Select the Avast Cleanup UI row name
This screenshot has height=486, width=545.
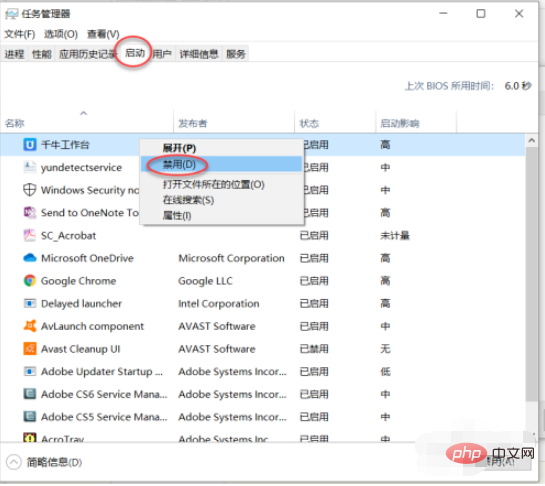pyautogui.click(x=81, y=349)
